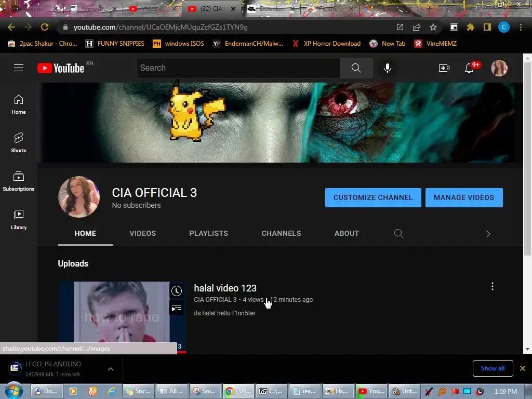The image size is (532, 399).
Task: Open Library in the sidebar
Action: click(x=19, y=220)
